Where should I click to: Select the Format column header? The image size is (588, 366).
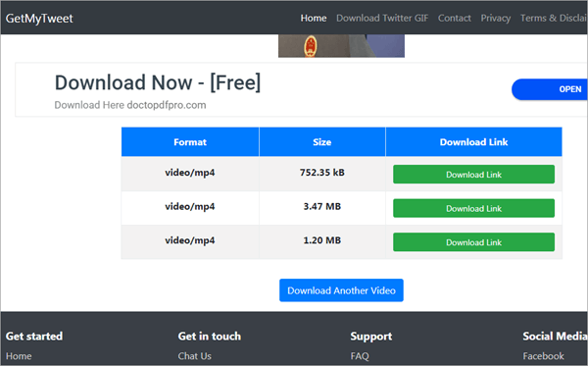pyautogui.click(x=190, y=142)
